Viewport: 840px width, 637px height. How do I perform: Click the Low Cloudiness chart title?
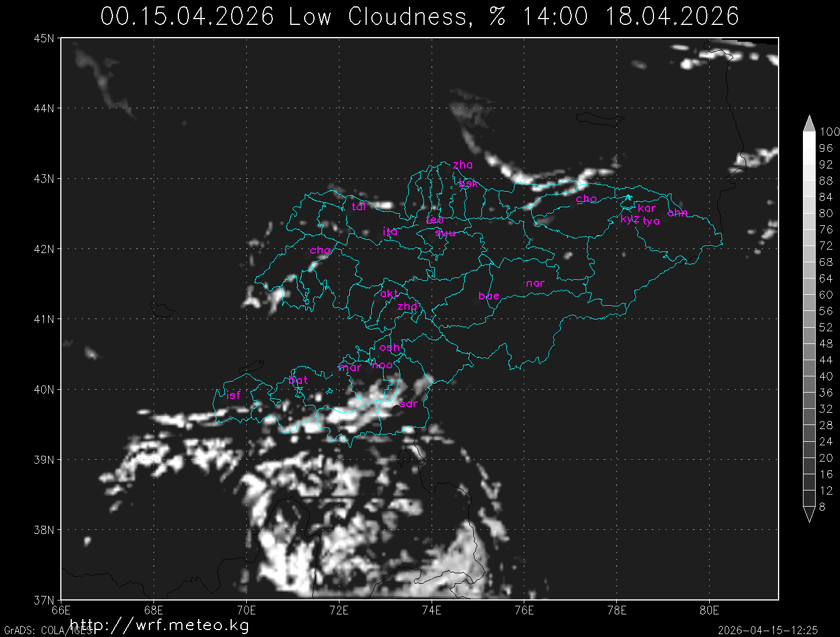pyautogui.click(x=419, y=16)
